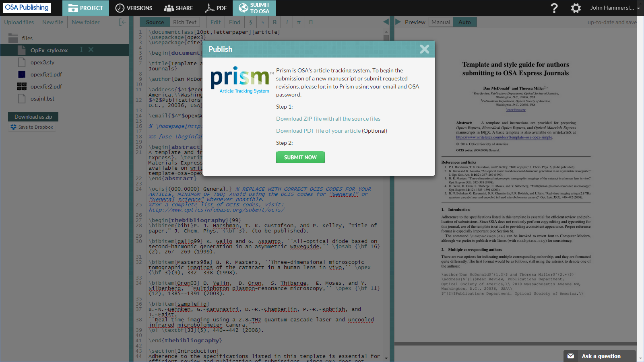Click writelatex template link in preview

tap(504, 137)
